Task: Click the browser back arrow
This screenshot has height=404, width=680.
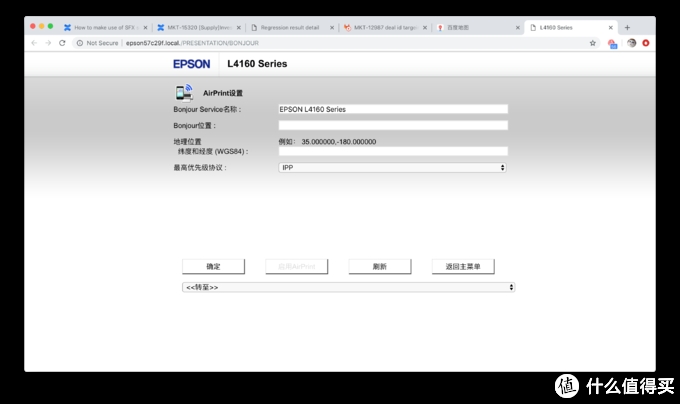Action: 34,43
